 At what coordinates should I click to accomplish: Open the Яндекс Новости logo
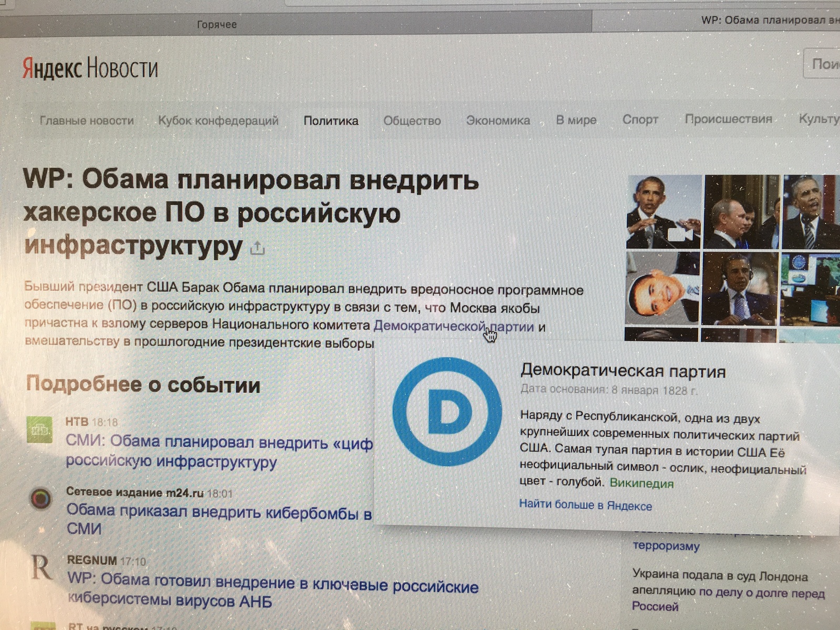click(x=90, y=68)
